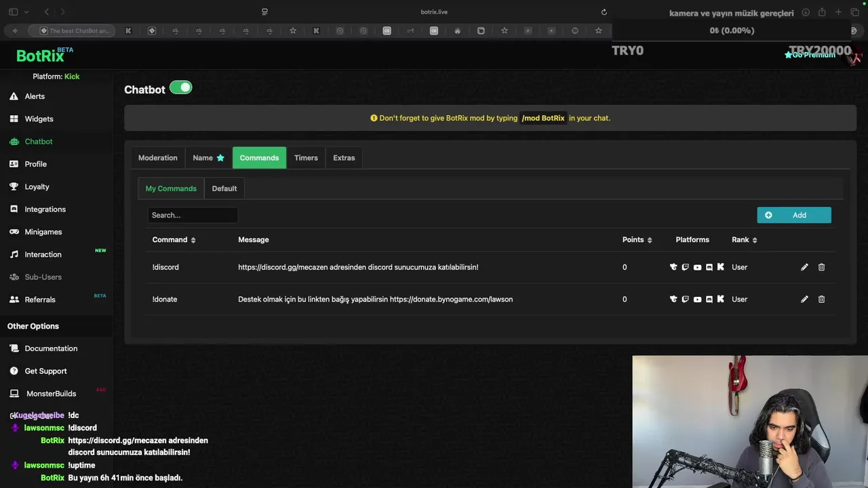Click the User rank for !discord

click(x=739, y=267)
